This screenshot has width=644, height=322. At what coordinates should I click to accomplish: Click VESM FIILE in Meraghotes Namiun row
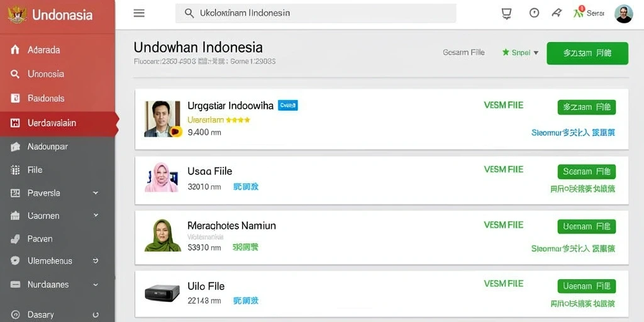504,225
